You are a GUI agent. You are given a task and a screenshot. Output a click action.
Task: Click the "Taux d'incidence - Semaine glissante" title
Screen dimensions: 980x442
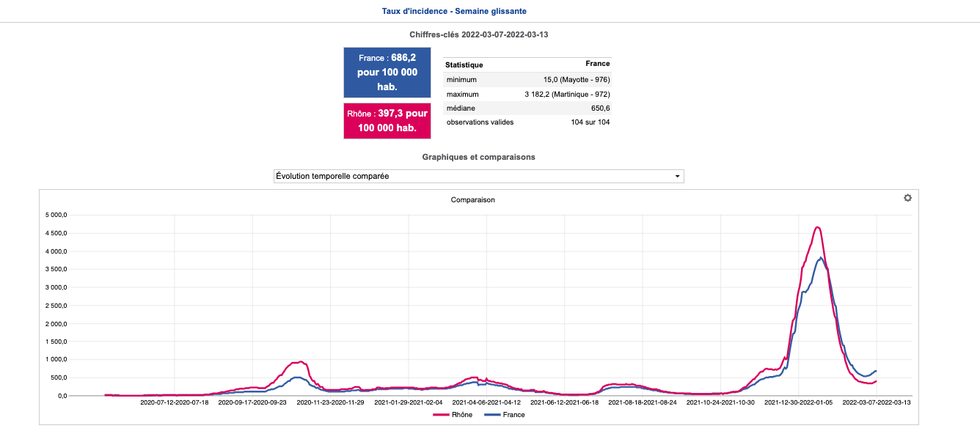[x=454, y=11]
